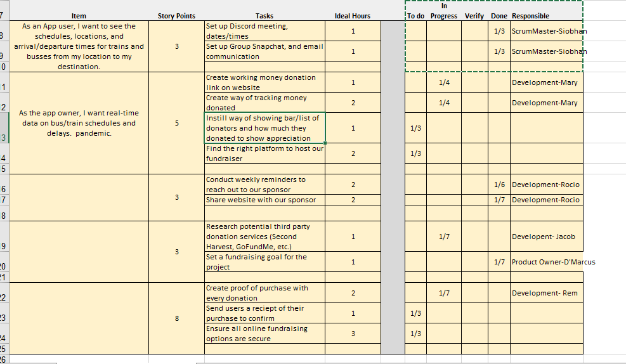Click the 'Set up Discord meeting, dates/times' cell

(264, 31)
